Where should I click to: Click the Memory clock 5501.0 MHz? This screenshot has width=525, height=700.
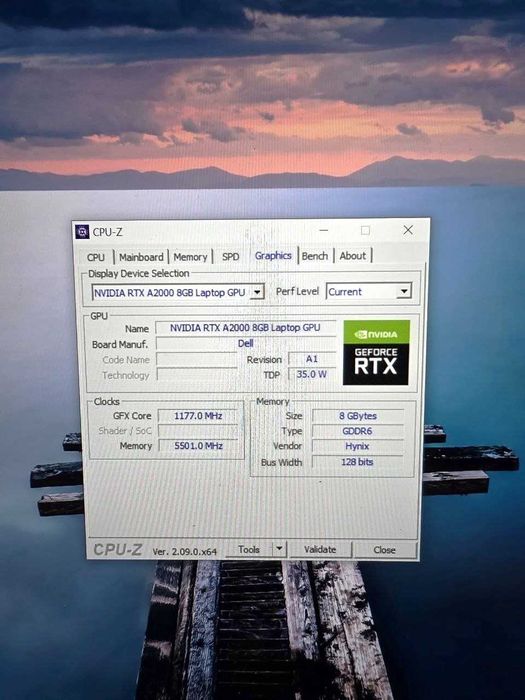tap(198, 446)
